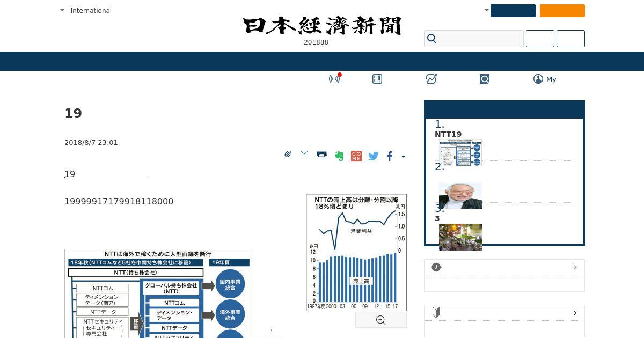Save the article to Evernote
This screenshot has width=644, height=338.
click(x=339, y=156)
